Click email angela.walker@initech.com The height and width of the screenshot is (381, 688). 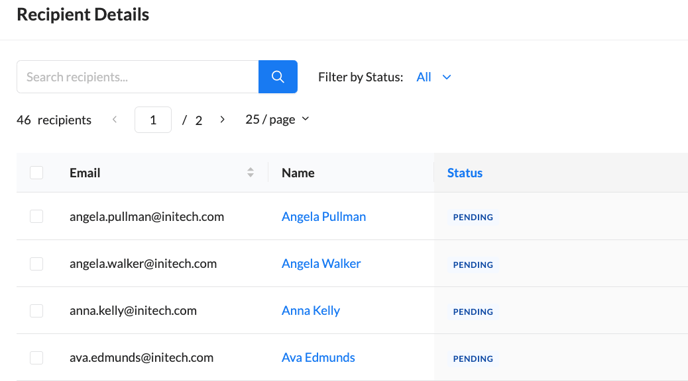(143, 263)
